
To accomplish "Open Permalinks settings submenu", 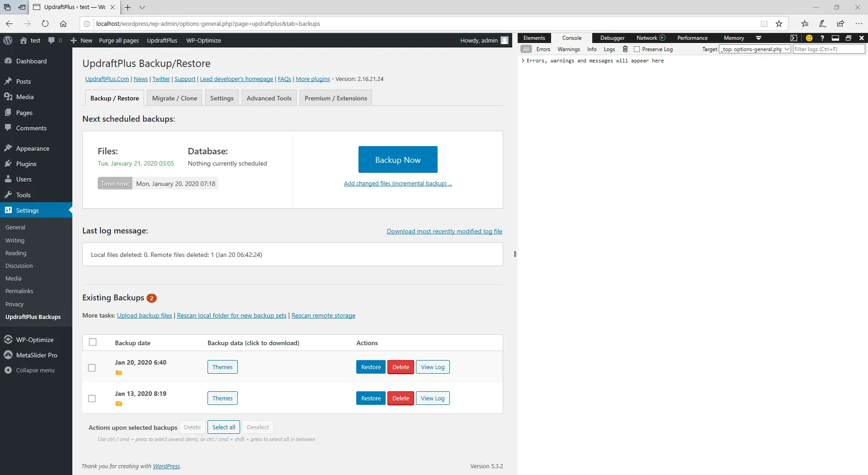I will point(19,291).
